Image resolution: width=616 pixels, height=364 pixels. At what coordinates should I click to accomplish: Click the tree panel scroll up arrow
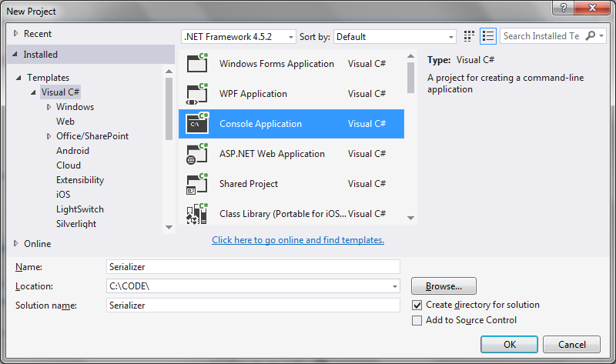169,71
